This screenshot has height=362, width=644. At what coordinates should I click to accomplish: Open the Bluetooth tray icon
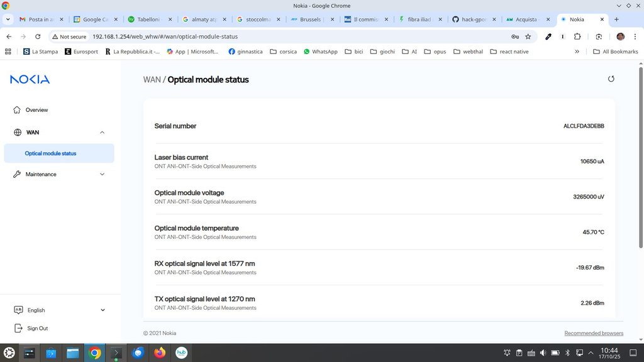click(567, 353)
